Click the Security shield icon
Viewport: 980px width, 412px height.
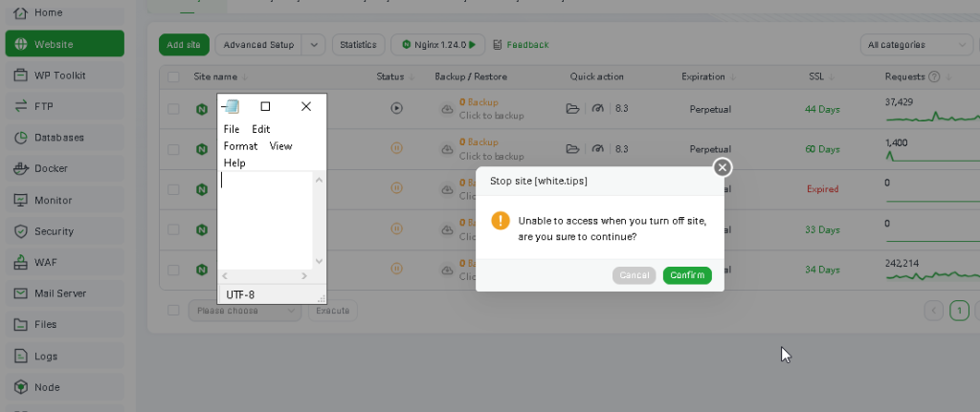click(21, 231)
